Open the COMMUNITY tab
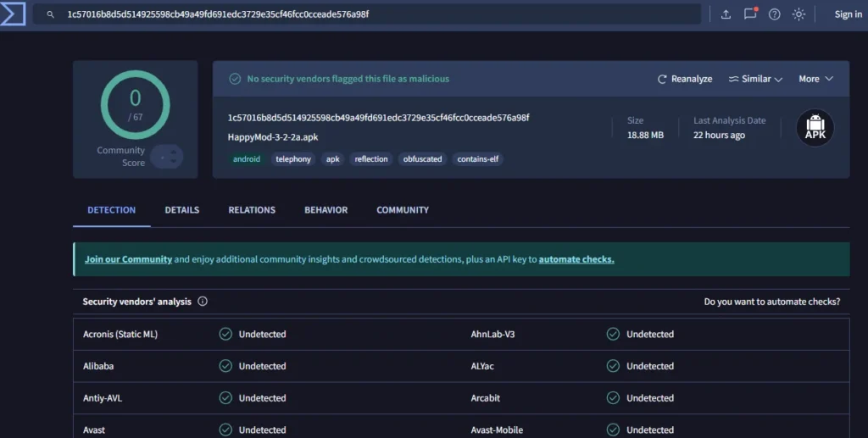The width and height of the screenshot is (868, 438). tap(403, 210)
